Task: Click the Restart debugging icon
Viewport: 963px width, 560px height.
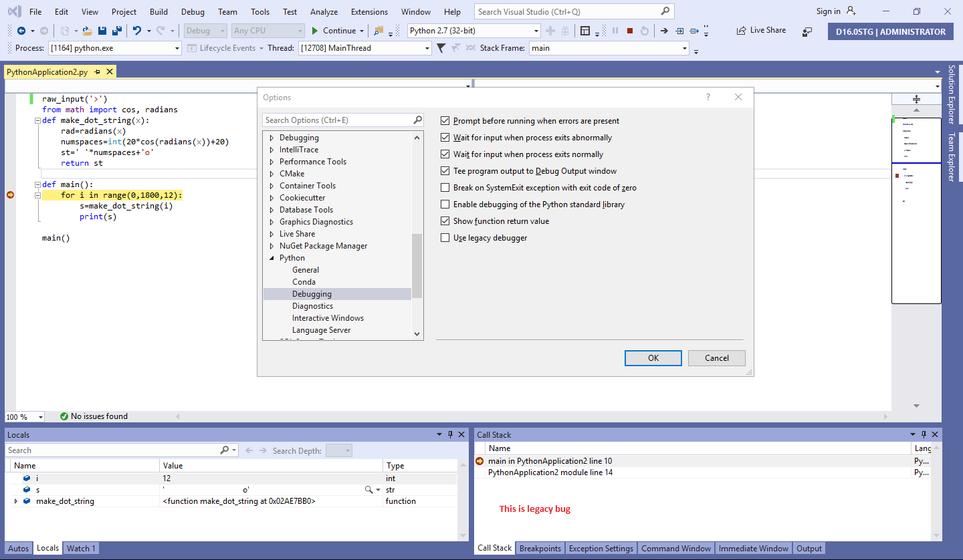Action: pyautogui.click(x=644, y=30)
